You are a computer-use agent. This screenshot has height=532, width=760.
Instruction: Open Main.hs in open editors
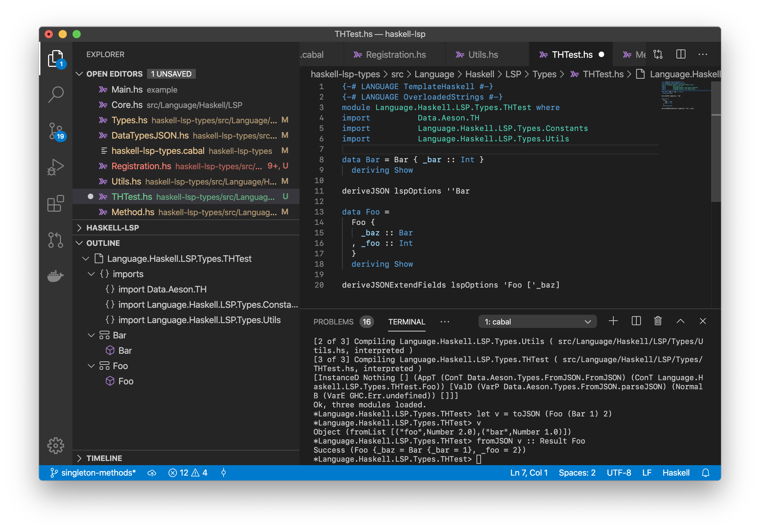tap(186, 89)
